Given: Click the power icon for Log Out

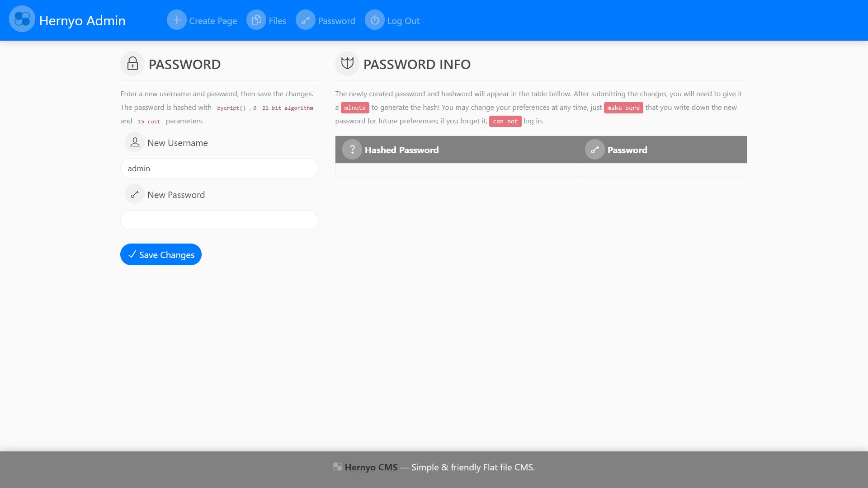Looking at the screenshot, I should tap(375, 20).
